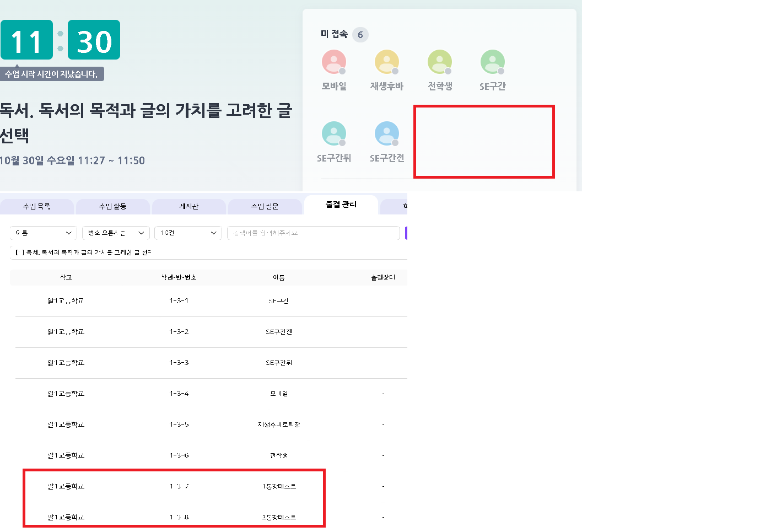Select the 전학생 avatar icon
Screen dimensions: 776x532
click(440, 62)
